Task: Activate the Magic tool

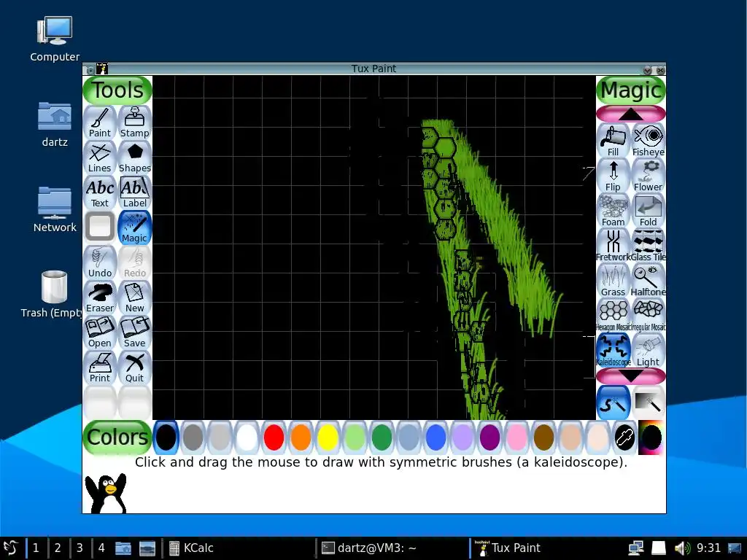Action: (x=134, y=227)
